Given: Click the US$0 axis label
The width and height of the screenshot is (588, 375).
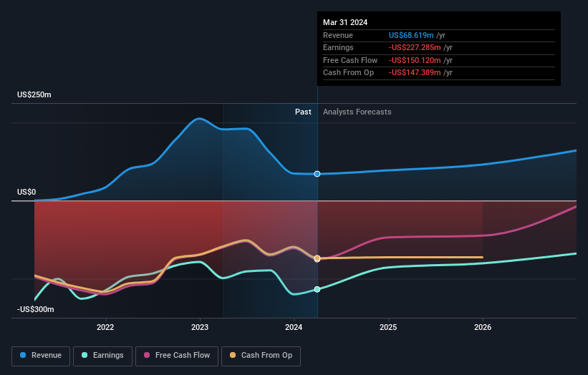Looking at the screenshot, I should (x=26, y=193).
